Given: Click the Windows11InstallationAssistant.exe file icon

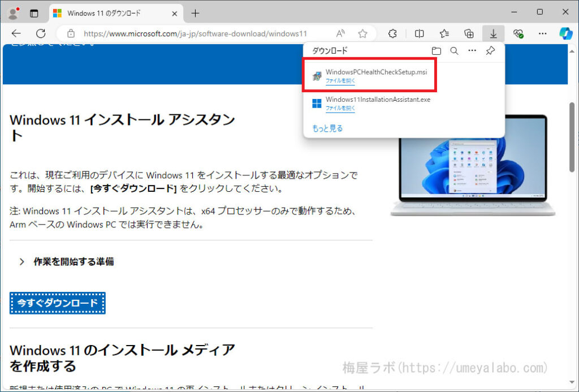Looking at the screenshot, I should point(317,104).
